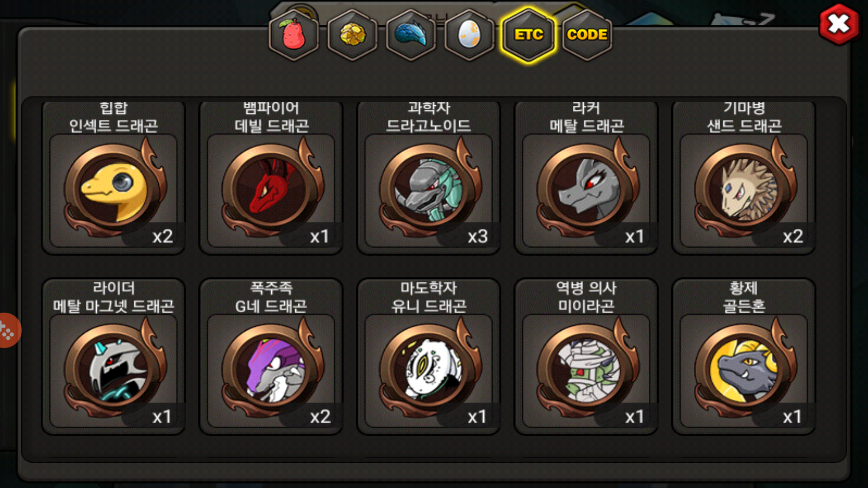The height and width of the screenshot is (488, 868).
Task: Tap the orange floating gamepad button
Action: tap(9, 330)
